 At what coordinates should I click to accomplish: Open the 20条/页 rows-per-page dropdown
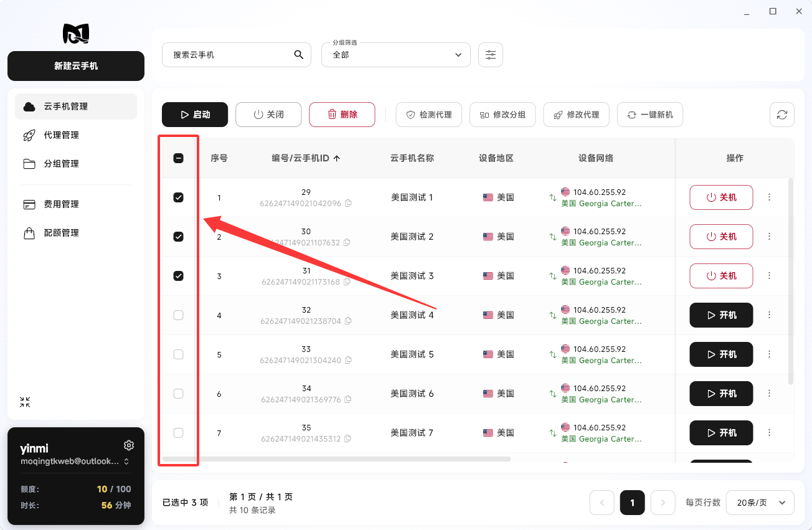760,503
